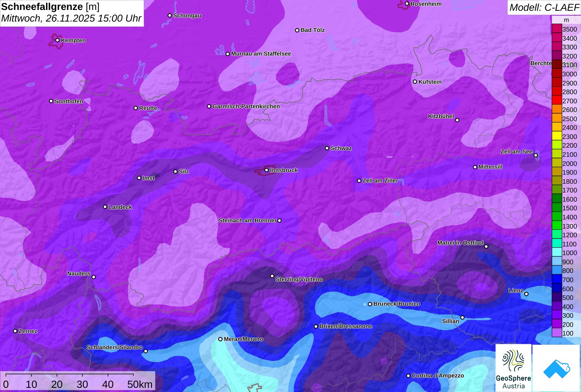Select the "Bruneck/Brunico" label

pos(397,304)
